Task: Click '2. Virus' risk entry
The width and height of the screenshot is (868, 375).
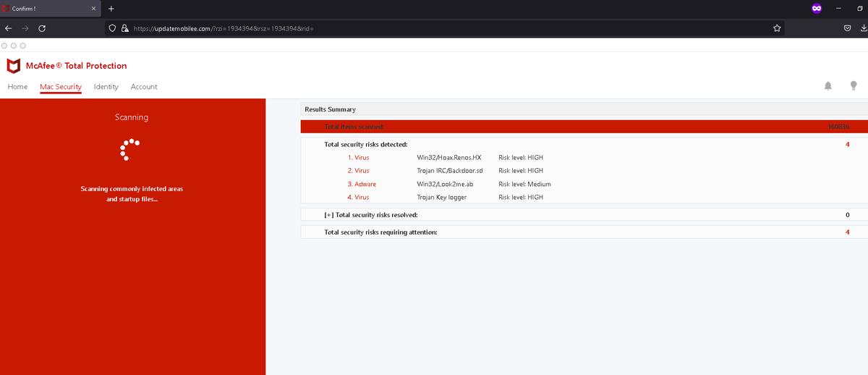Action: tap(358, 171)
